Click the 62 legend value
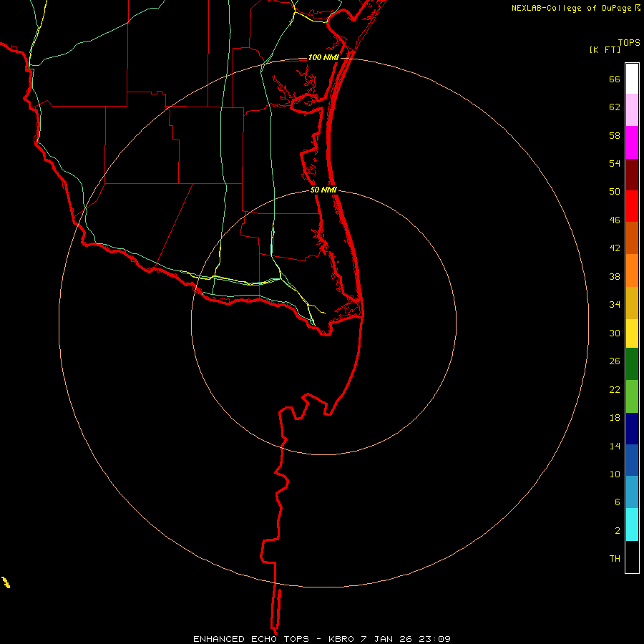Image resolution: width=644 pixels, height=644 pixels. pyautogui.click(x=615, y=107)
